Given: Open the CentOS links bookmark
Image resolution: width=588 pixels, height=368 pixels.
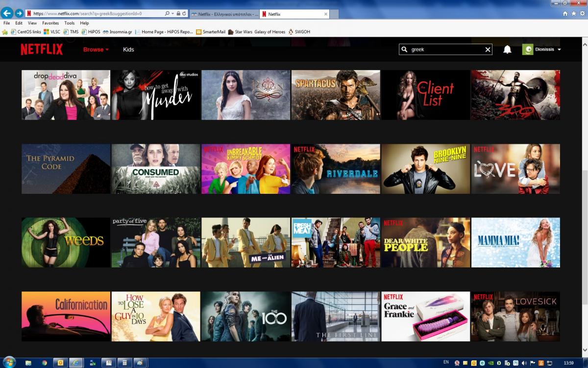Looking at the screenshot, I should [x=25, y=32].
